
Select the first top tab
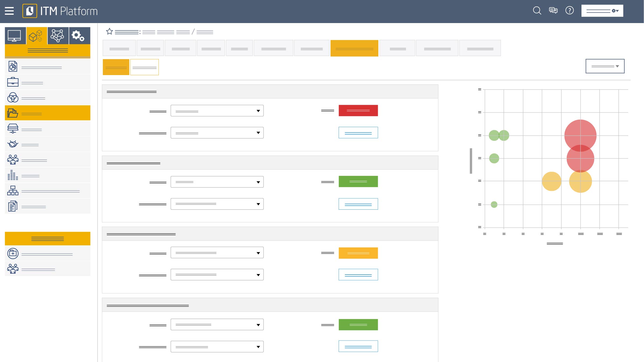119,48
